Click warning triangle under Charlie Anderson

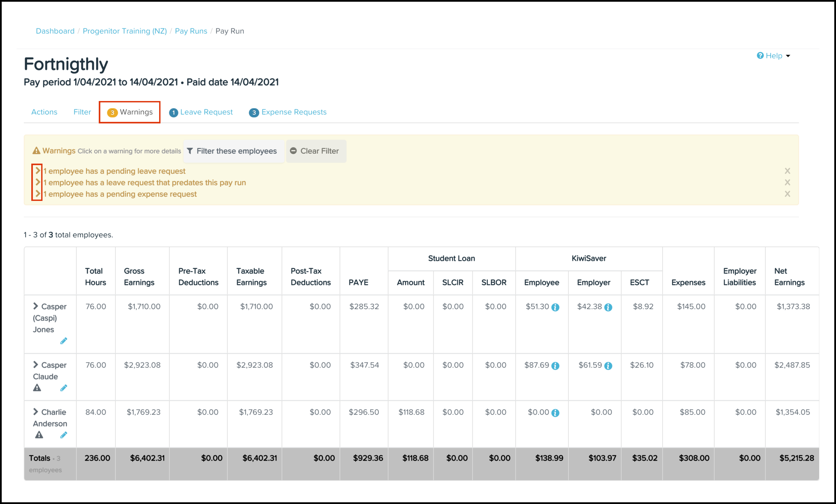(x=39, y=435)
